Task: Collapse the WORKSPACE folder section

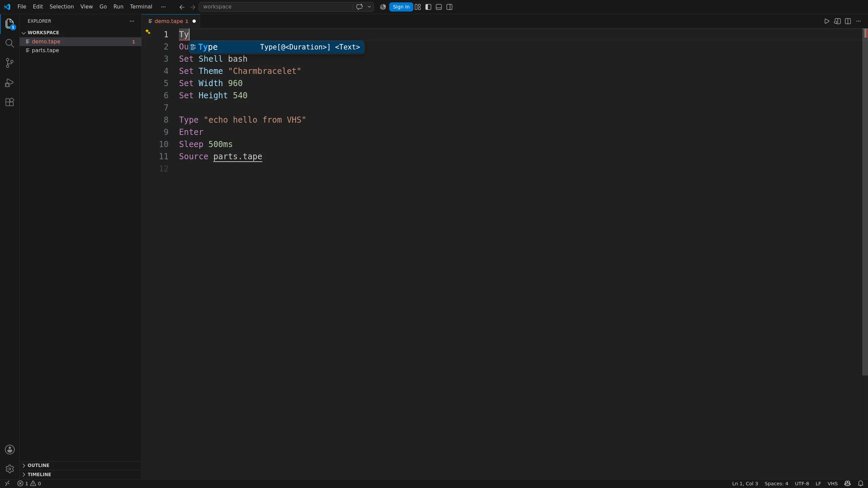Action: pos(80,33)
